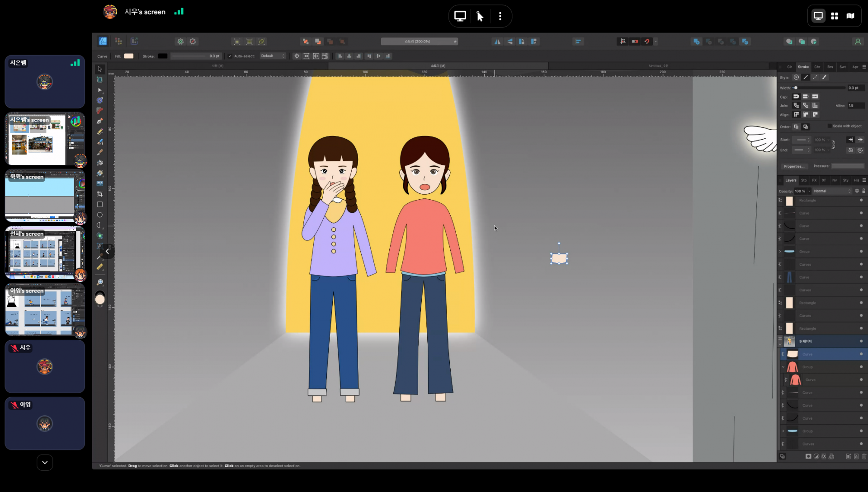Choose the dashed line stroke style
Image resolution: width=868 pixels, height=492 pixels.
coord(815,77)
